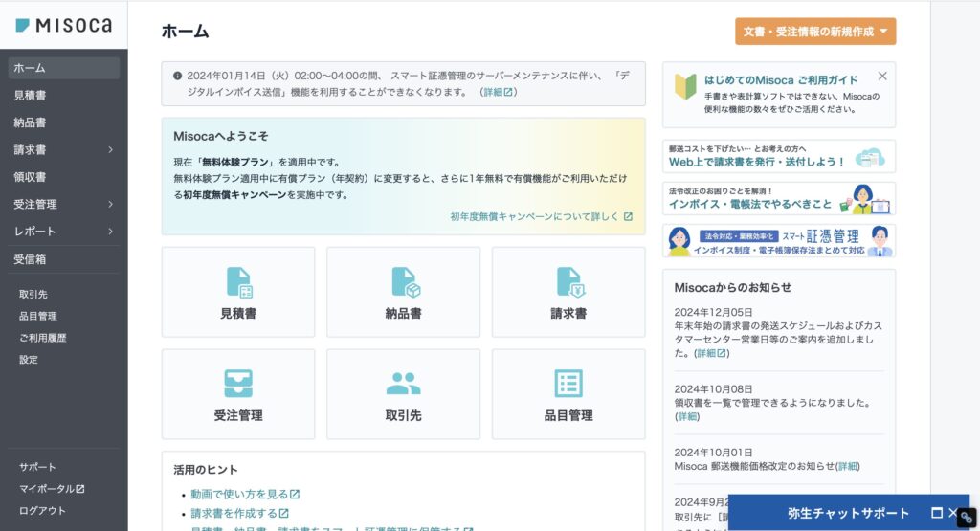This screenshot has width=980, height=531.
Task: Click the Misocaへようこそ heading
Action: coord(221,136)
